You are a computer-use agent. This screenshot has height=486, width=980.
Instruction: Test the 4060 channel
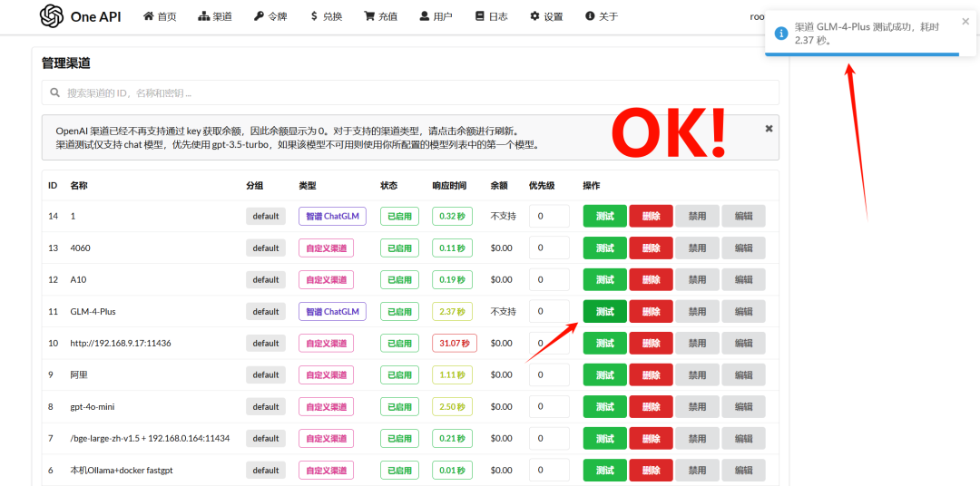pyautogui.click(x=604, y=248)
